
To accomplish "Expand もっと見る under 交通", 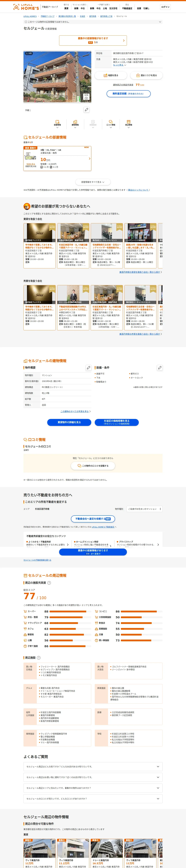I will pyautogui.click(x=120, y=65).
